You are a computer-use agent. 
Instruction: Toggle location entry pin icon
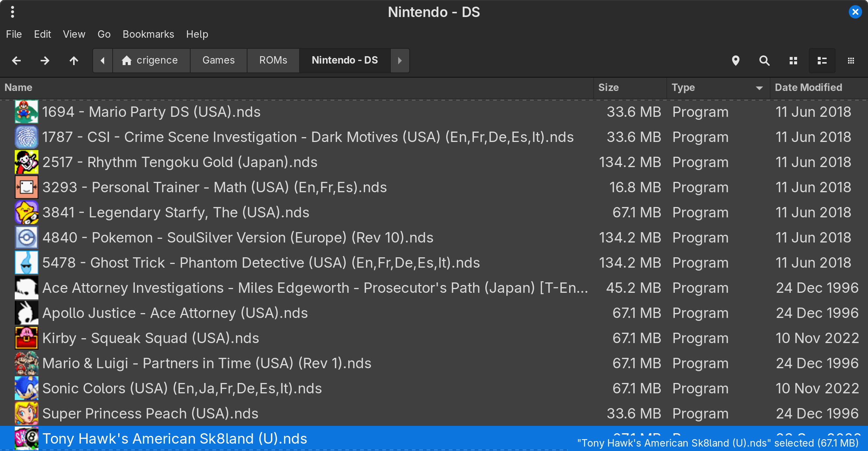click(735, 61)
